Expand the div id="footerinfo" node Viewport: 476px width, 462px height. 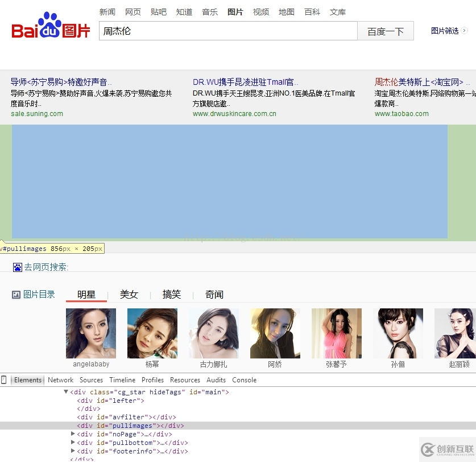point(73,451)
